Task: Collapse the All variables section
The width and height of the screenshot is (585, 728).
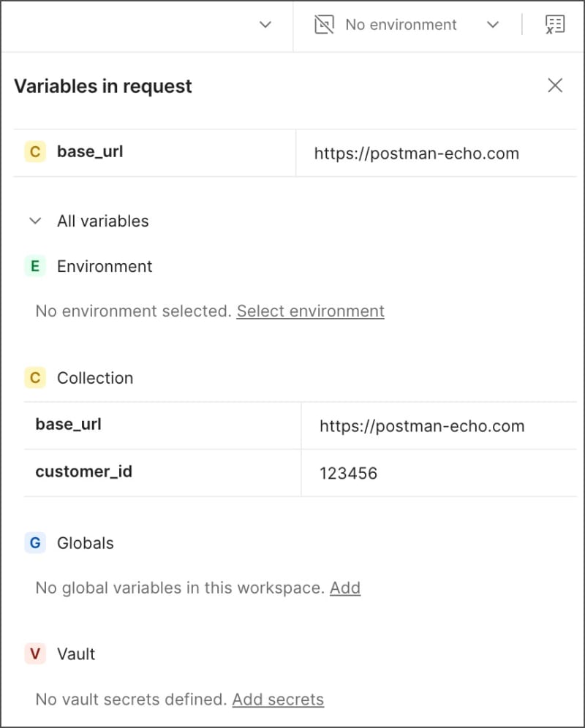Action: 35,221
